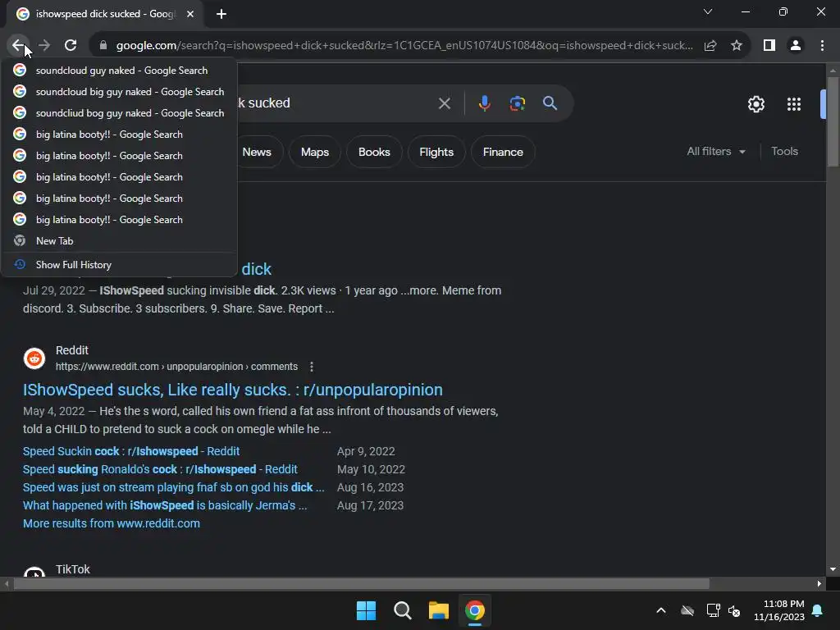
Task: Click More results from www.reddit.com
Action: pyautogui.click(x=112, y=523)
